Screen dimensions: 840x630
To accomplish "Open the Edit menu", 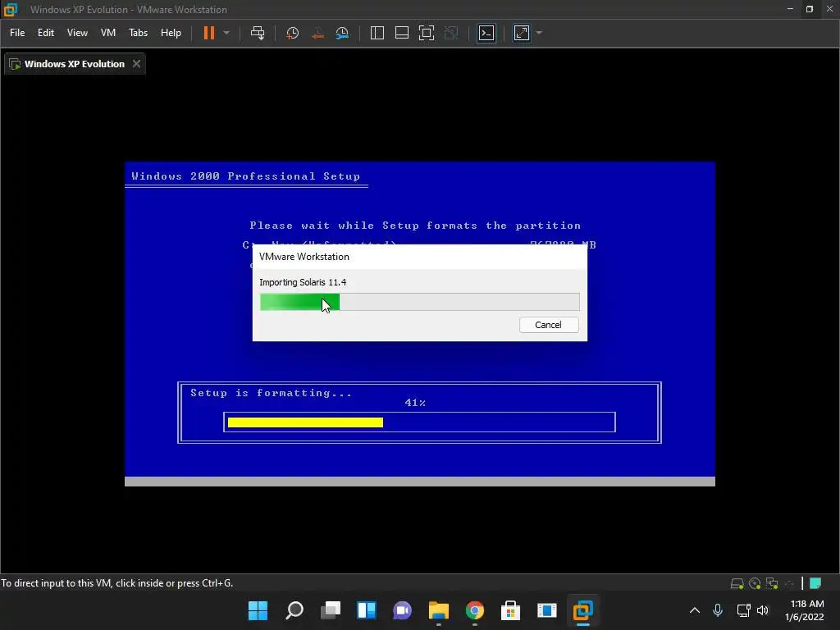I will pos(46,33).
